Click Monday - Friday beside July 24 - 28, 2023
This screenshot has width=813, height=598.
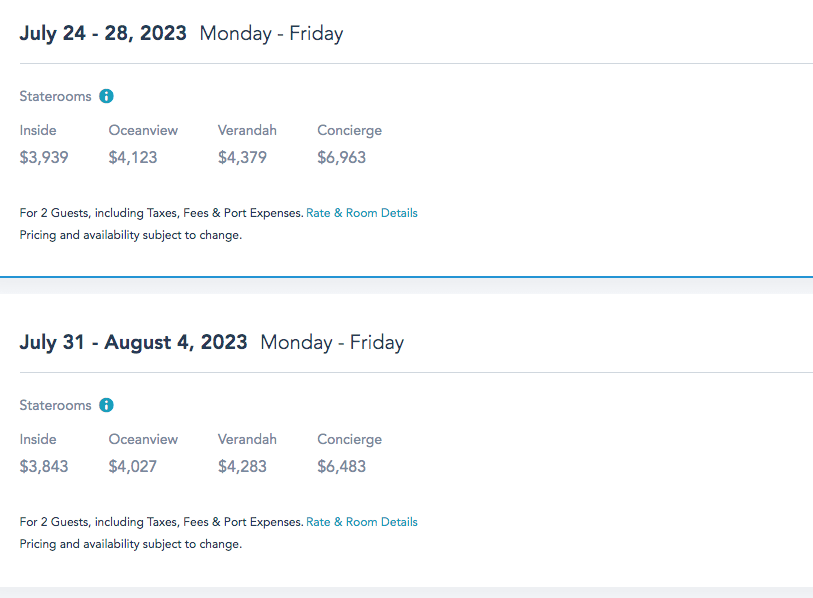pyautogui.click(x=271, y=33)
